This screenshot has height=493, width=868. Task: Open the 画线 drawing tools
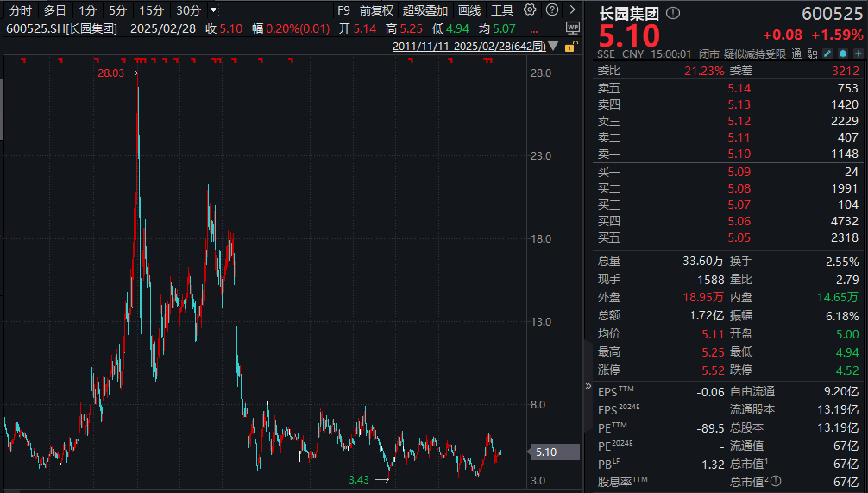click(469, 10)
